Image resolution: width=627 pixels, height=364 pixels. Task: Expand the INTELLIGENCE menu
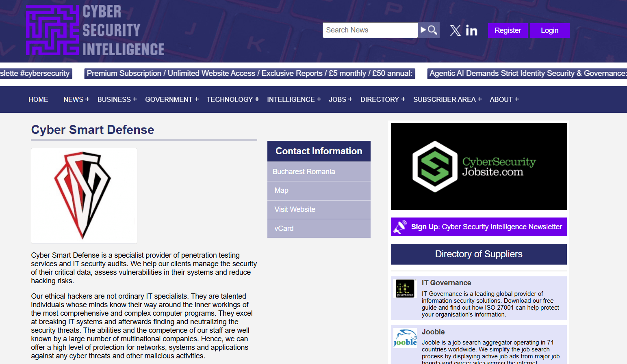tap(294, 99)
